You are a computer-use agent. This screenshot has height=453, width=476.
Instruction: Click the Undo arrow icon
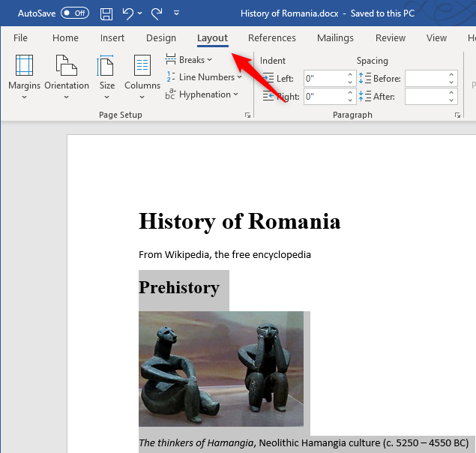point(127,13)
